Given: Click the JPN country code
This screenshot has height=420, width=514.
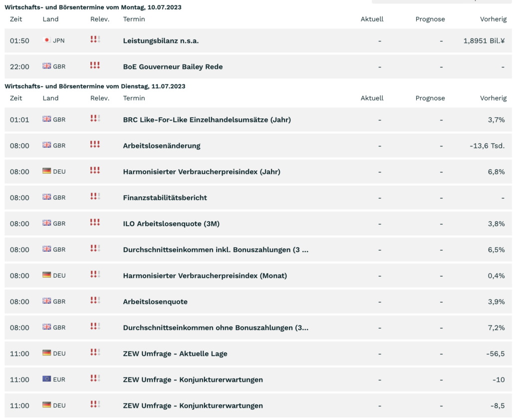Looking at the screenshot, I should [x=59, y=40].
